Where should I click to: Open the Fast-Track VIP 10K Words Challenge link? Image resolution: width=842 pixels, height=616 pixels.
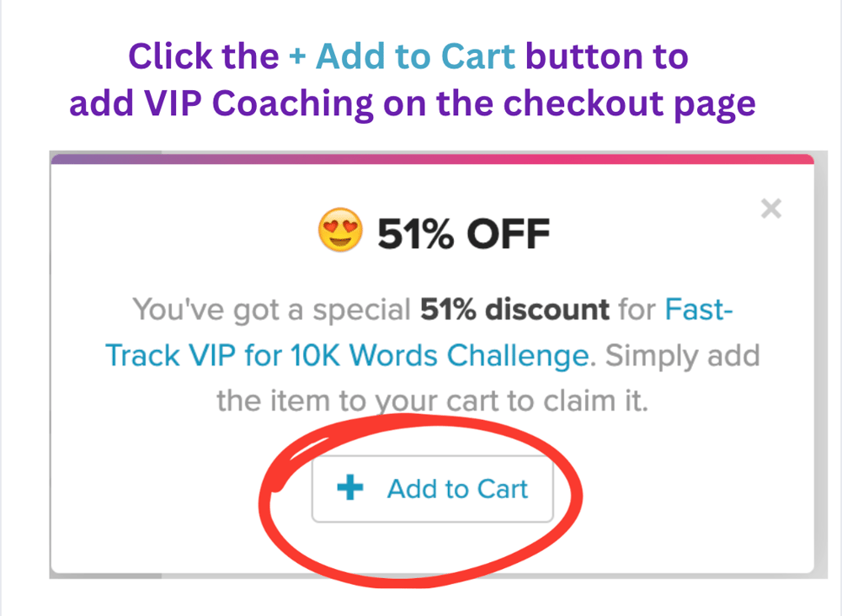(346, 355)
